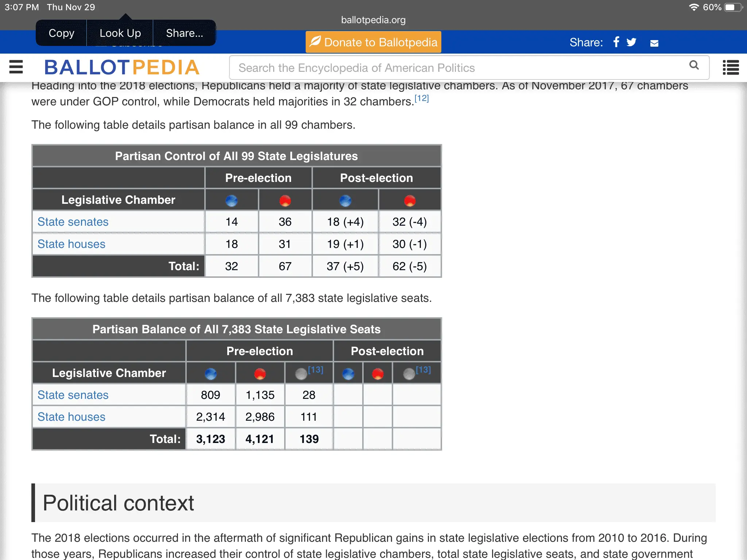The image size is (747, 560).
Task: Click the search magnifier icon
Action: pyautogui.click(x=694, y=66)
